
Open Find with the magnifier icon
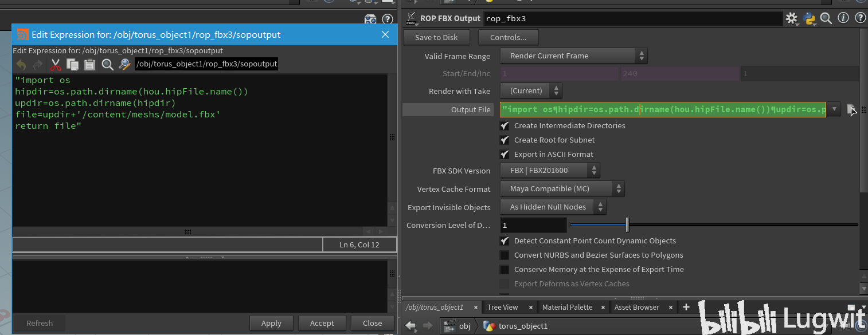coord(107,65)
